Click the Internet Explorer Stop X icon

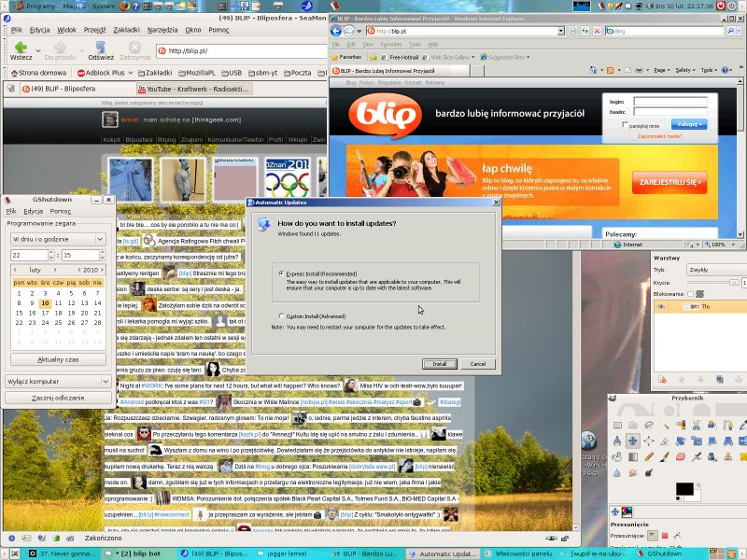click(597, 31)
